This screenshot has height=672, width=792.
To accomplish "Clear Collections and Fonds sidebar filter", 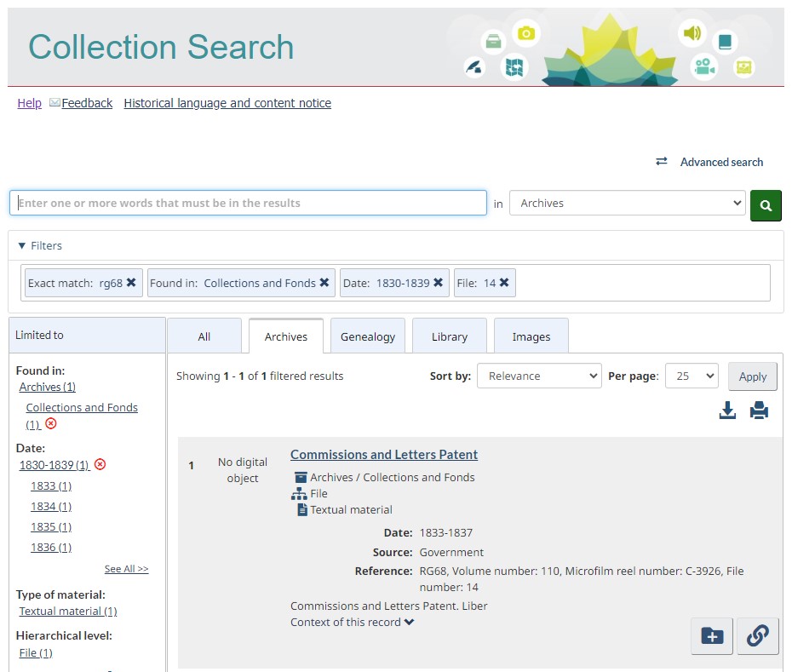I will click(51, 424).
